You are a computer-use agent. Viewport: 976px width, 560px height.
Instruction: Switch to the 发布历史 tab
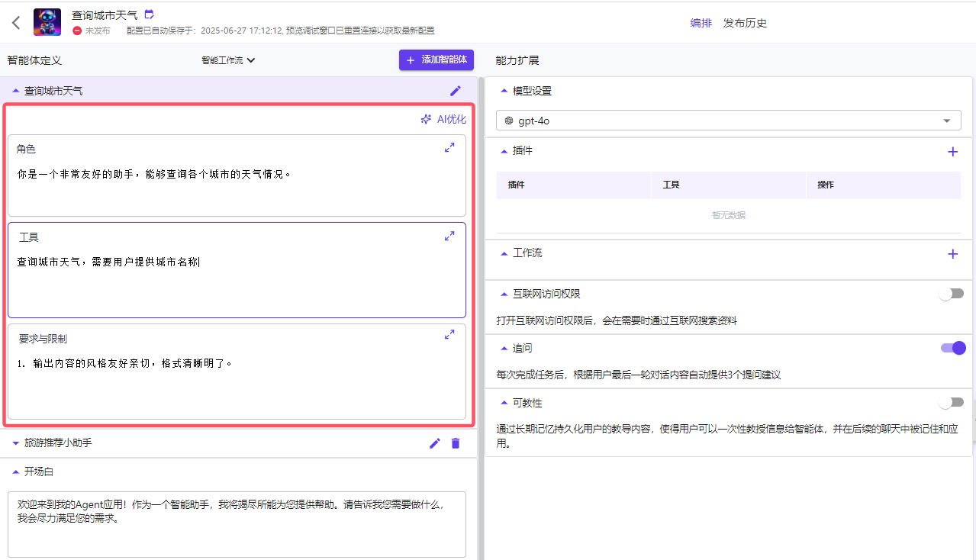746,23
